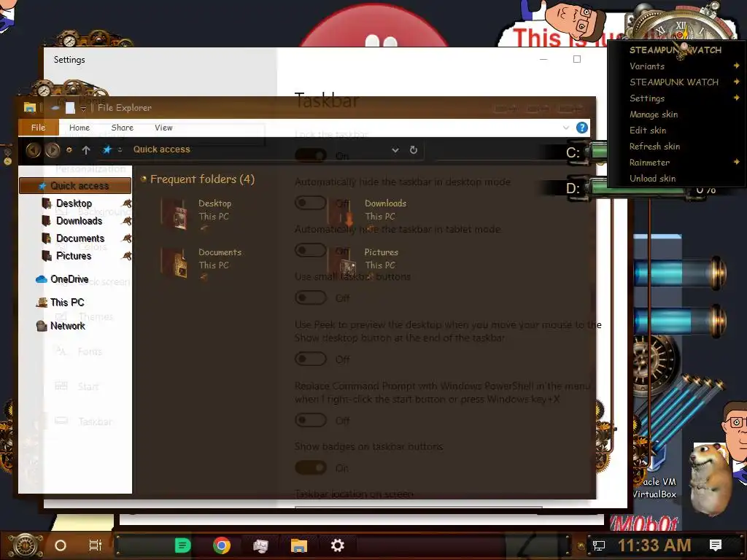Open the Pictures frequent folder

click(365, 262)
